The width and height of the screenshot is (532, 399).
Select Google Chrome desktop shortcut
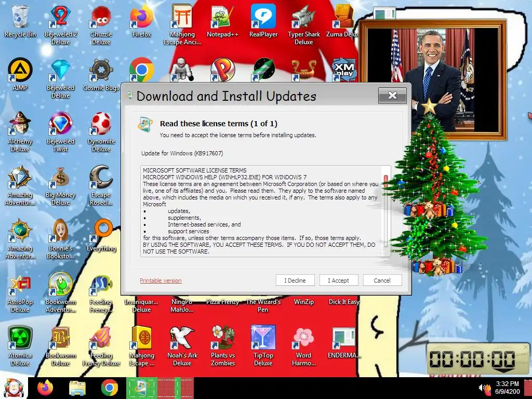click(x=141, y=70)
